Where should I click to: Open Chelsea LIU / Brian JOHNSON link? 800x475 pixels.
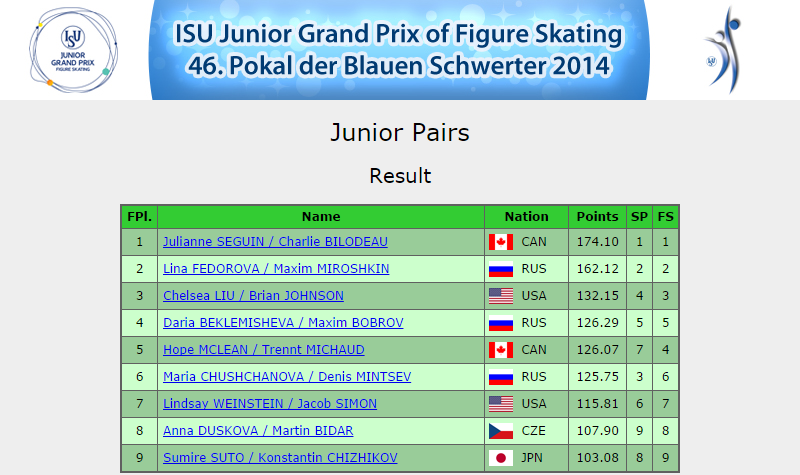tap(253, 296)
